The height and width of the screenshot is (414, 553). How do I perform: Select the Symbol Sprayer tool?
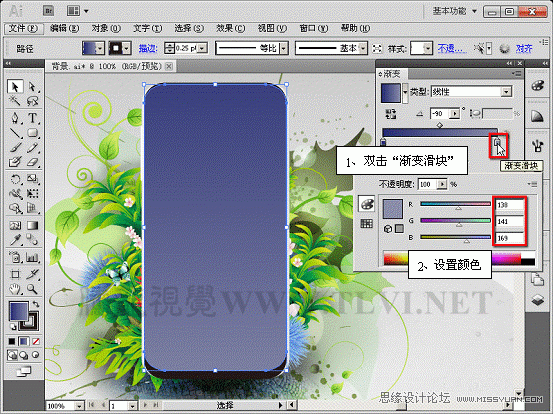coord(15,257)
